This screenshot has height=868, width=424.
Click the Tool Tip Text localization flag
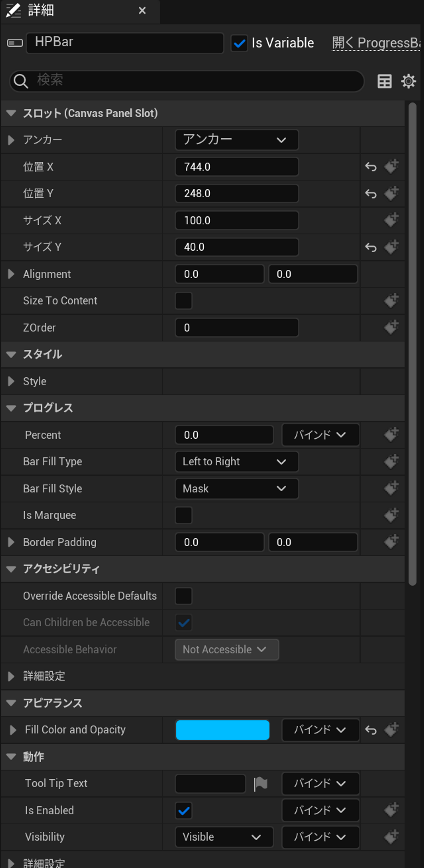click(x=260, y=784)
